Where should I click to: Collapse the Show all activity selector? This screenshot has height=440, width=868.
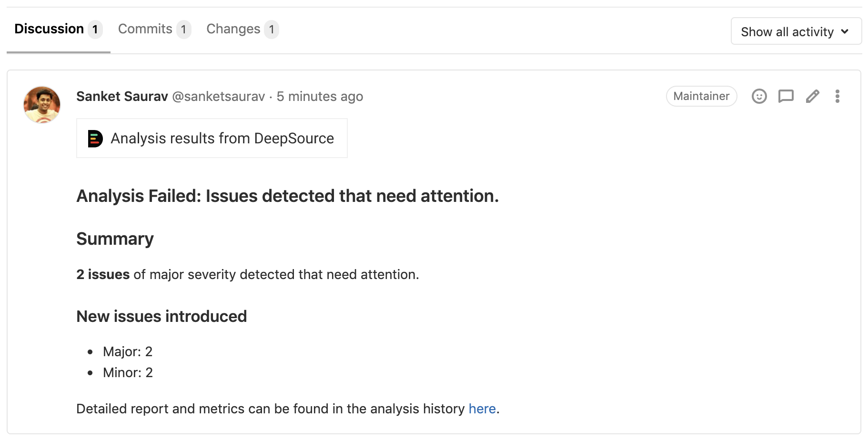tap(796, 31)
